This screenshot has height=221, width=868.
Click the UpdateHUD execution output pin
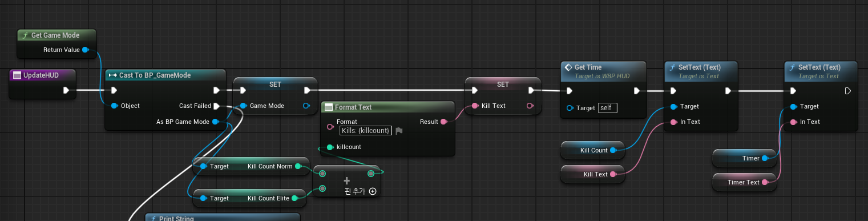66,90
